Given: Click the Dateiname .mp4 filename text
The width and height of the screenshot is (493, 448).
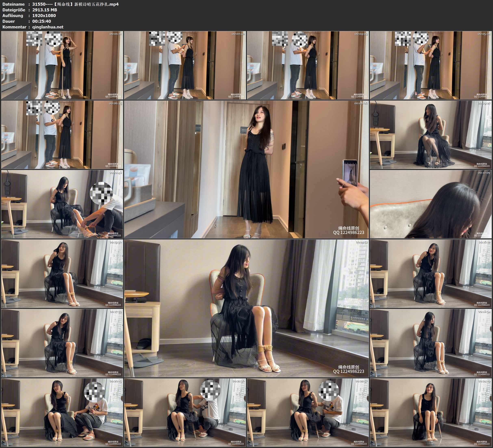Looking at the screenshot, I should [75, 4].
